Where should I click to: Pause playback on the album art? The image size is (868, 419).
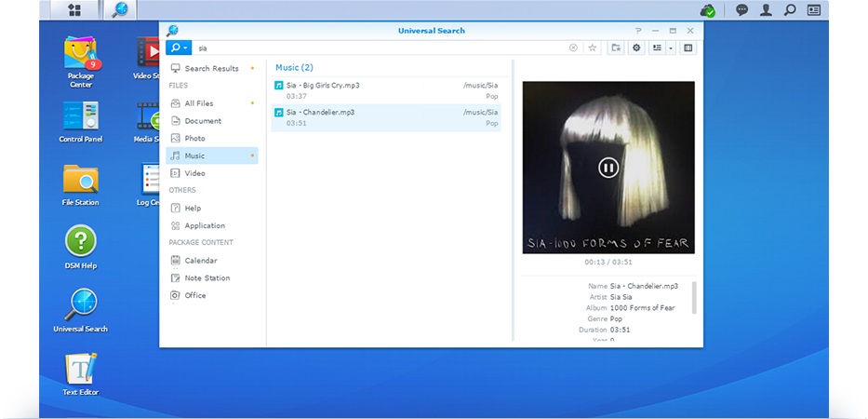coord(608,168)
